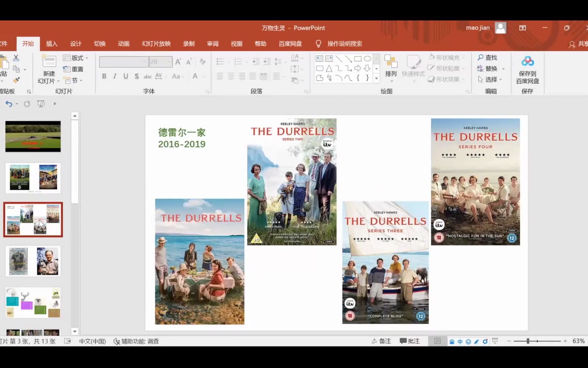
Task: Click the Find (查找) magnifier button
Action: pos(487,58)
